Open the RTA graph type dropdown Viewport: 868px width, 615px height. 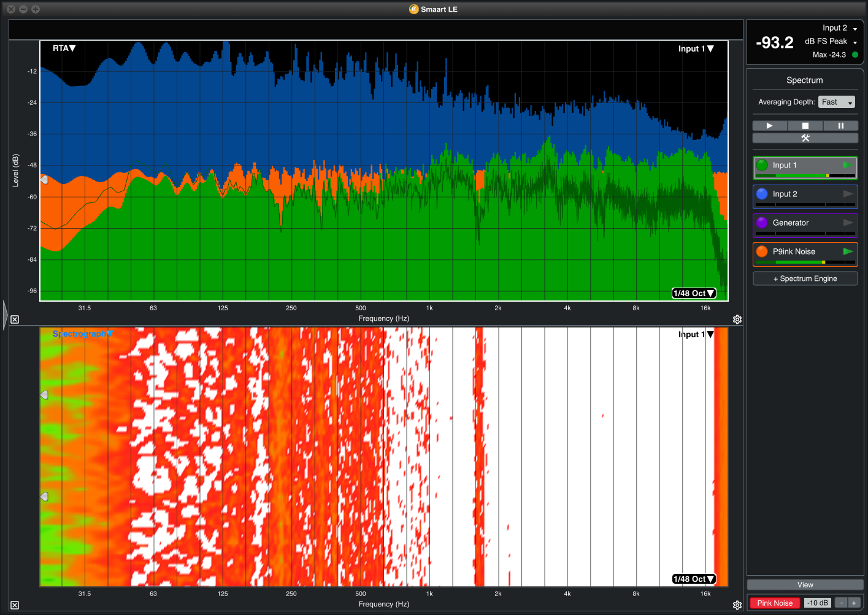(64, 48)
